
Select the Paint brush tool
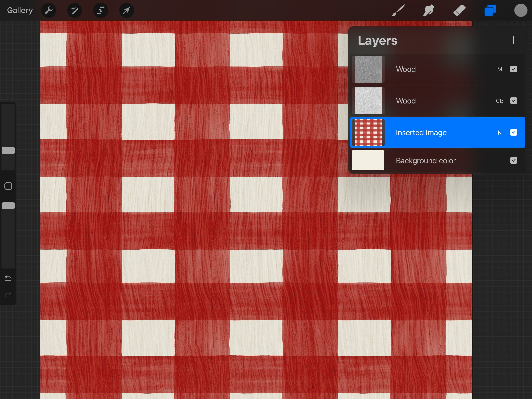point(398,10)
